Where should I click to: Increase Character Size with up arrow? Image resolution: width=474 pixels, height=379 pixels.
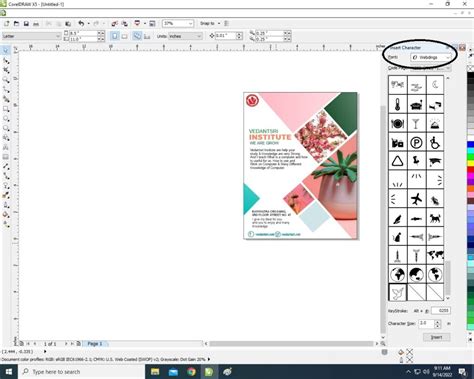438,322
